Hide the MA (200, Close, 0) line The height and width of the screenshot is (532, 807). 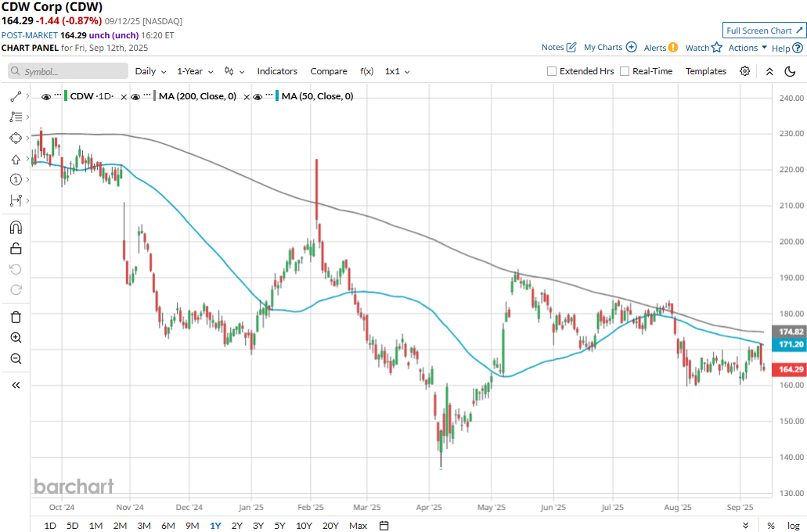(135, 97)
